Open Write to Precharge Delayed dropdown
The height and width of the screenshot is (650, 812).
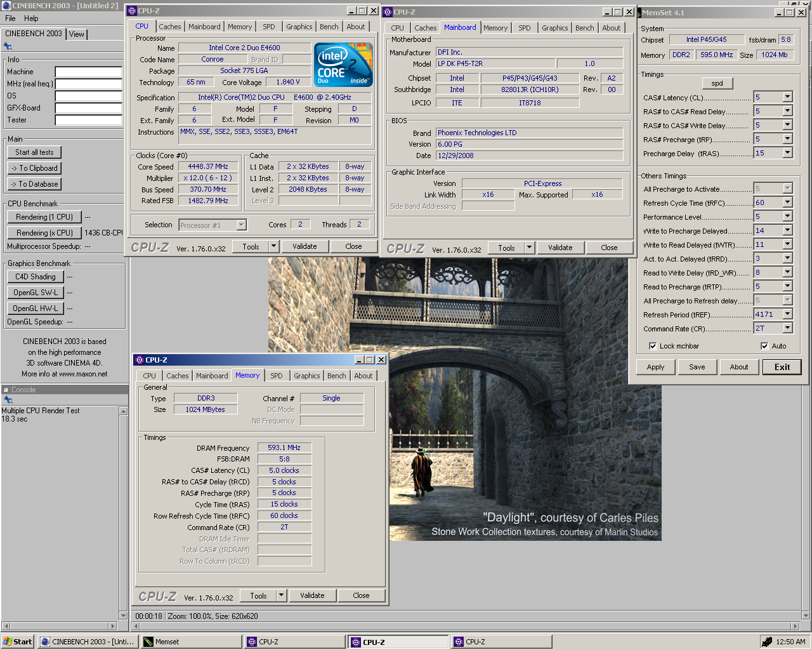tap(787, 230)
